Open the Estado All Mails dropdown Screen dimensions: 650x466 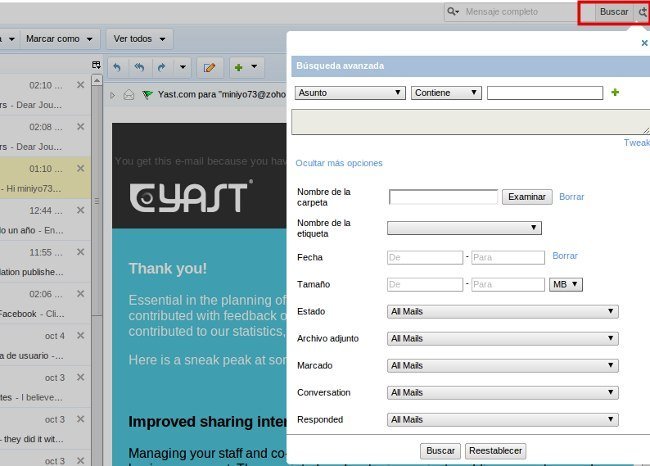[x=502, y=312]
